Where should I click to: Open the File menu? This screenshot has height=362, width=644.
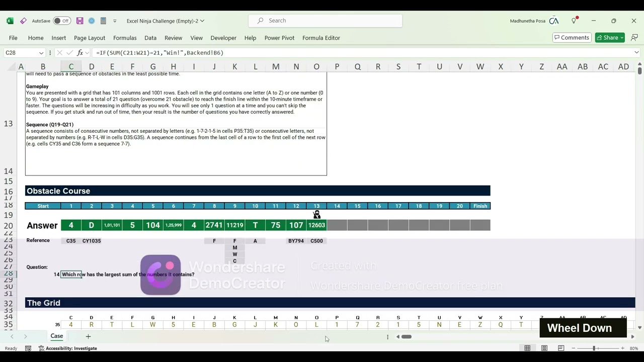click(x=13, y=38)
